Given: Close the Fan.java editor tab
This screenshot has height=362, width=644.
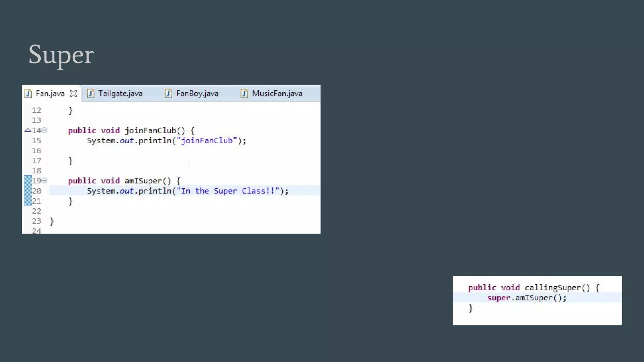Looking at the screenshot, I should click(x=74, y=94).
